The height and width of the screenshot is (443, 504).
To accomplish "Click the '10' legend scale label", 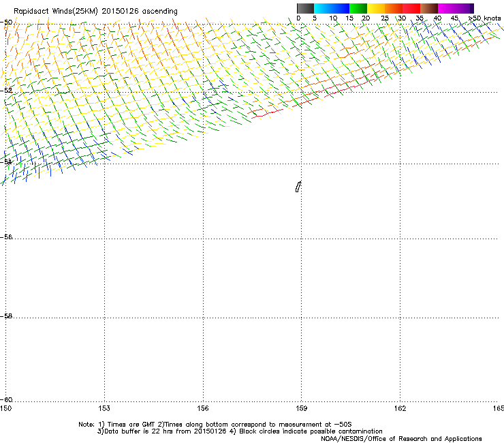I will [333, 18].
